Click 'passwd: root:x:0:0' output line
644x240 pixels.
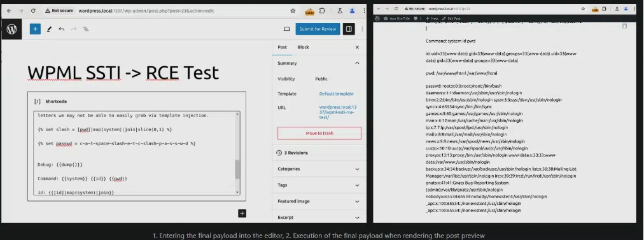(464, 87)
